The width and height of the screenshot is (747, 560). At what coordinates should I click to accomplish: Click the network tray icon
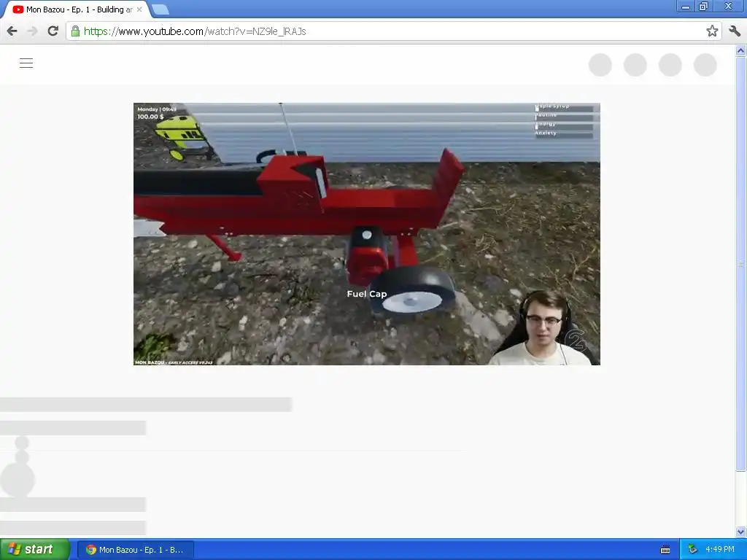coord(692,550)
